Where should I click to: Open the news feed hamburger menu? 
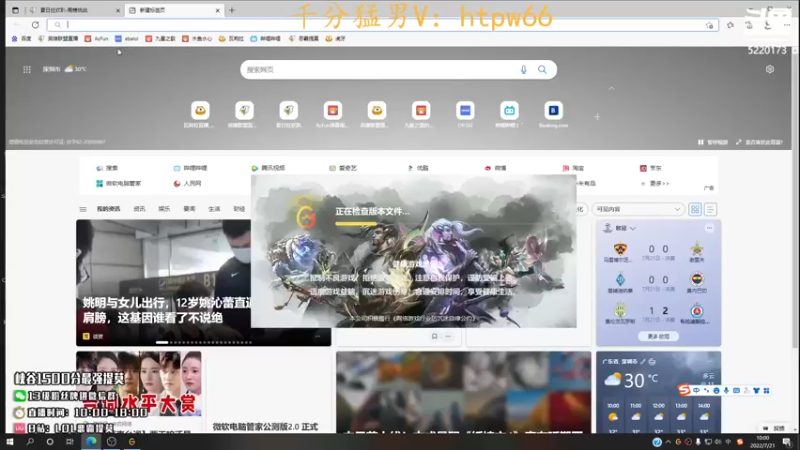point(83,209)
